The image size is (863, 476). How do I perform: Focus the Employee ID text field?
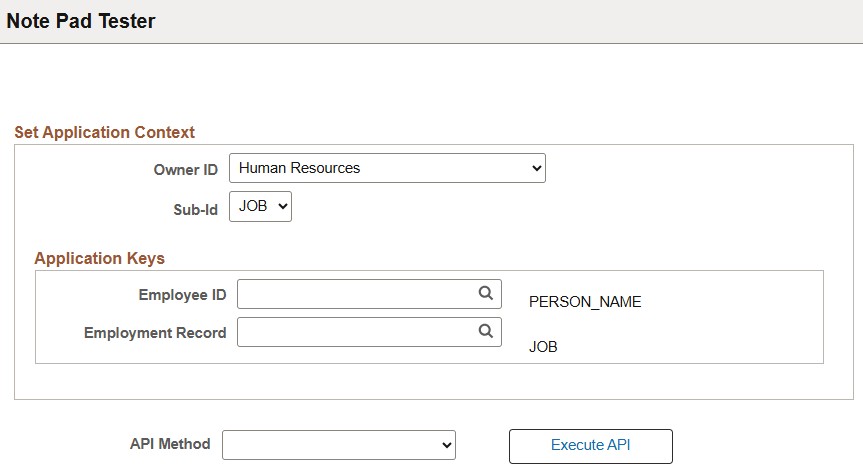pos(369,294)
